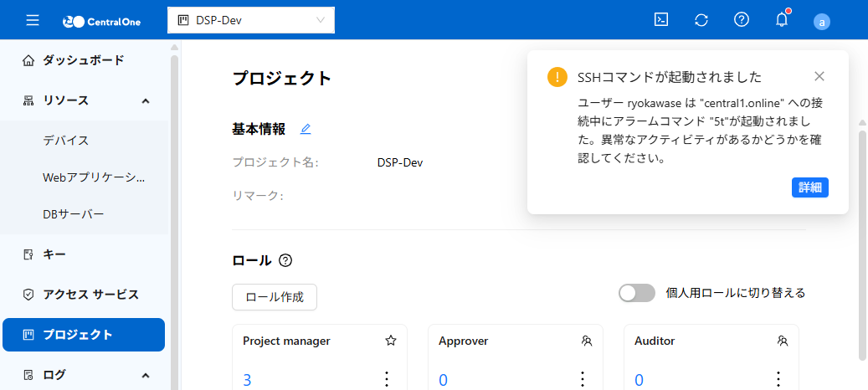The height and width of the screenshot is (390, 868).
Task: Collapse the リソース sidebar section
Action: (146, 100)
